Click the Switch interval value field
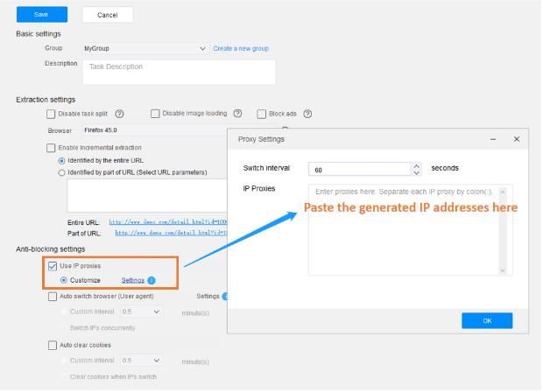Screen dimensions: 543x392 (x=359, y=170)
